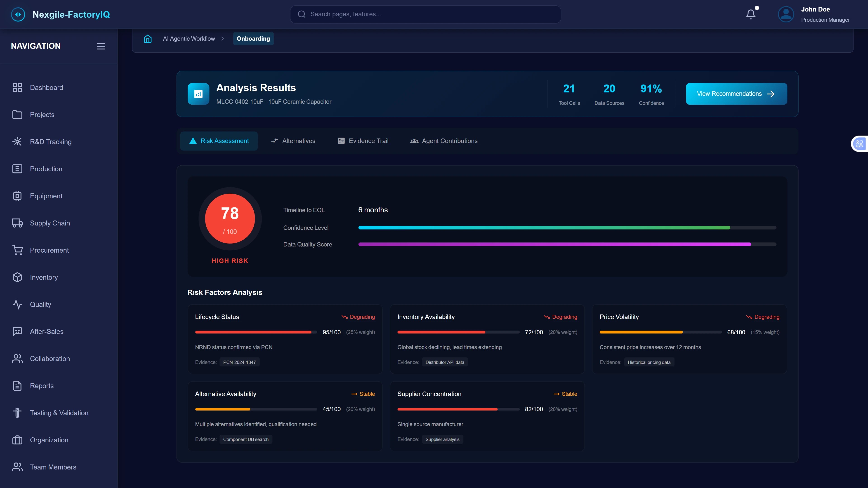Select the R&D Tracking navigation icon
This screenshot has height=488, width=868.
point(18,141)
